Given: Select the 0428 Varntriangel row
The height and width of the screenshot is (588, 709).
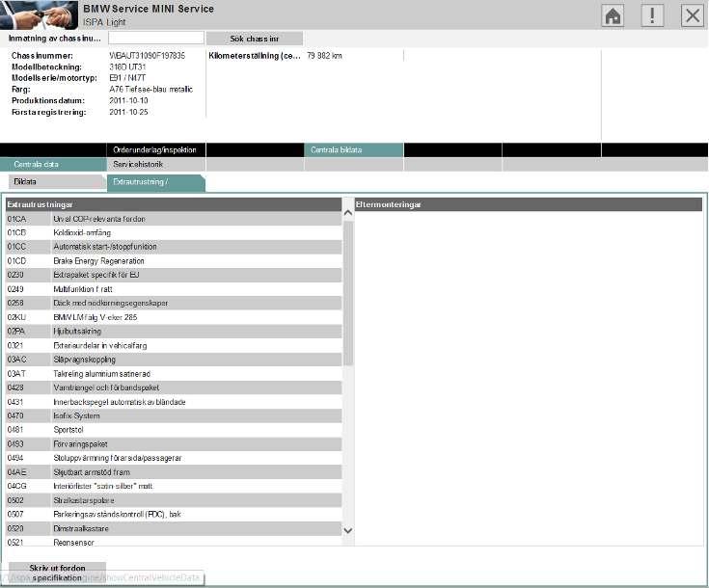Looking at the screenshot, I should [x=174, y=388].
